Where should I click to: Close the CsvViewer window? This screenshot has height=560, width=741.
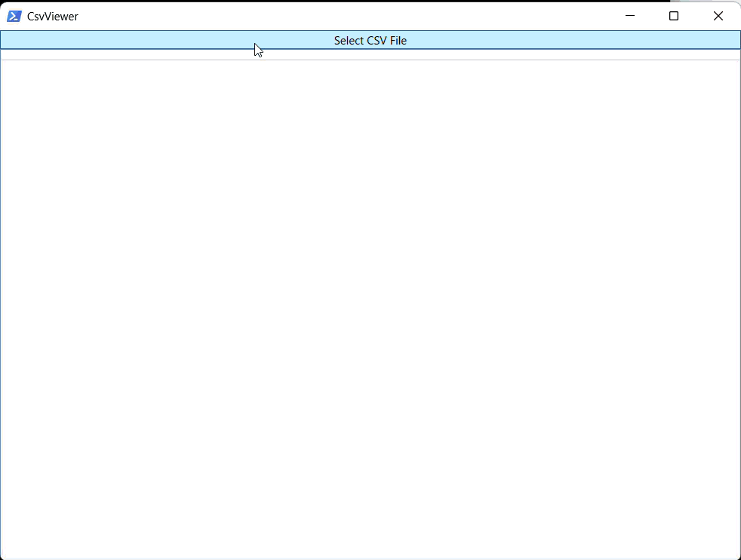pos(718,16)
